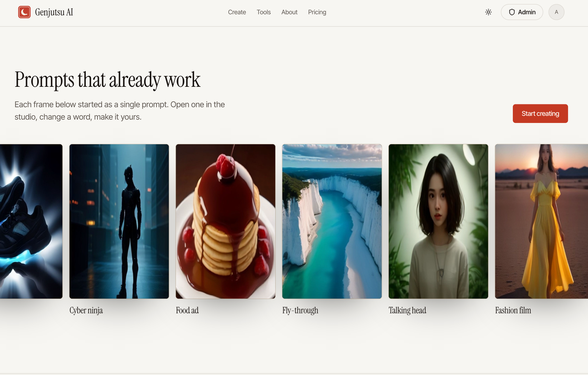Open the pancake stack Food ad image

coord(225,221)
